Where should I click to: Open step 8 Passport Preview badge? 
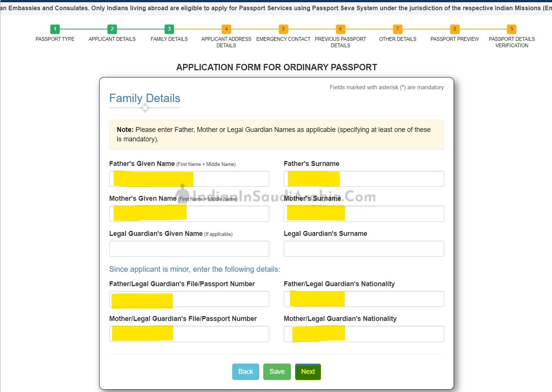pyautogui.click(x=455, y=29)
